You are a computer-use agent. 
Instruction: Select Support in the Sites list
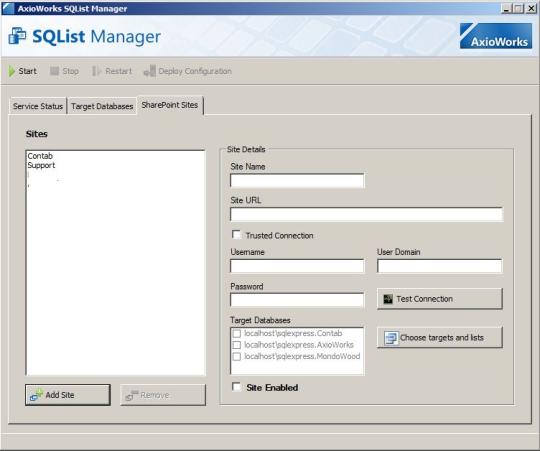pos(41,165)
